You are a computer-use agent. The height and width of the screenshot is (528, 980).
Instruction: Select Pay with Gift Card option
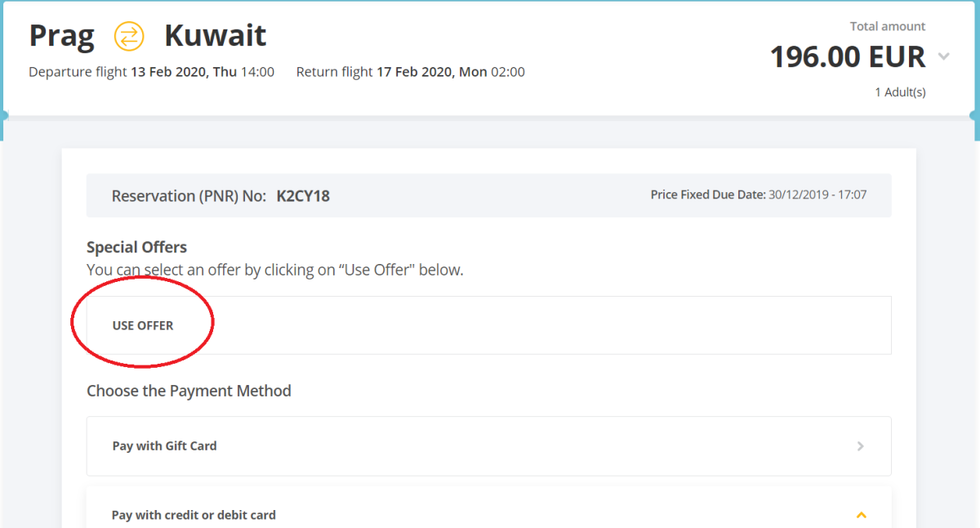164,446
